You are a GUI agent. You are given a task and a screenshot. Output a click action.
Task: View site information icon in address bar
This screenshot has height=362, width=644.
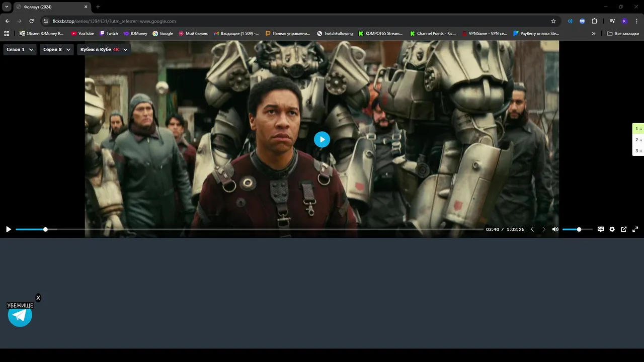pos(46,21)
